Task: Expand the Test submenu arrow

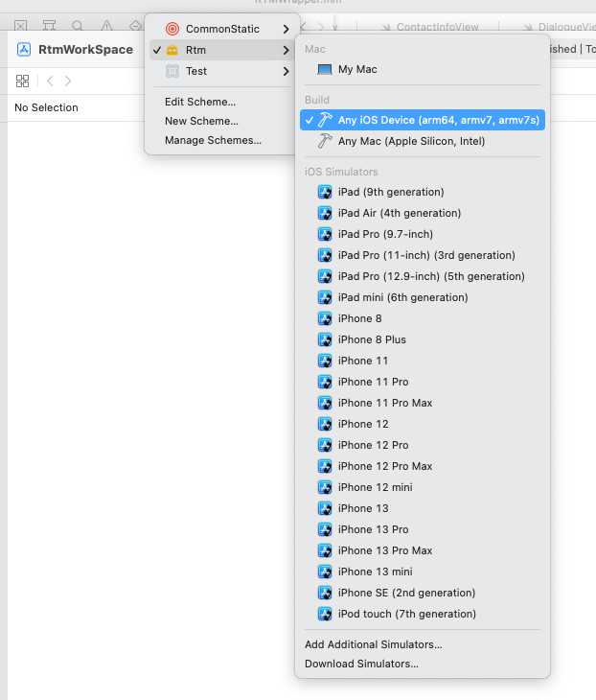Action: coord(286,71)
